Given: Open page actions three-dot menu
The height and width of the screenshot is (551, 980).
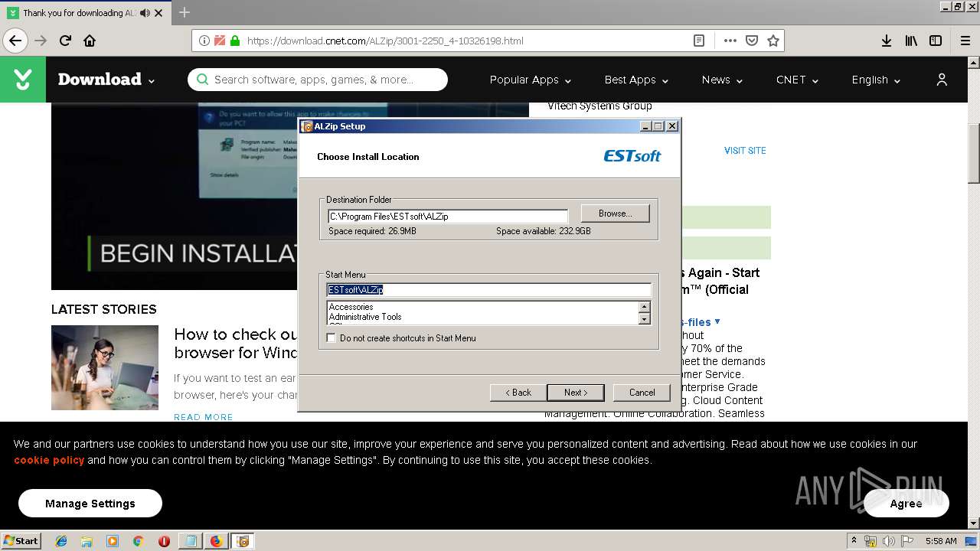Looking at the screenshot, I should point(730,41).
